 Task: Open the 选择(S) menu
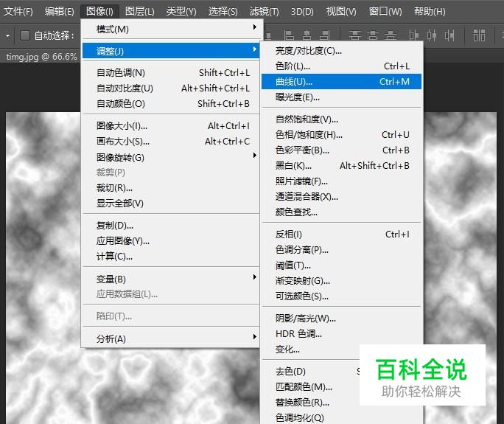223,12
